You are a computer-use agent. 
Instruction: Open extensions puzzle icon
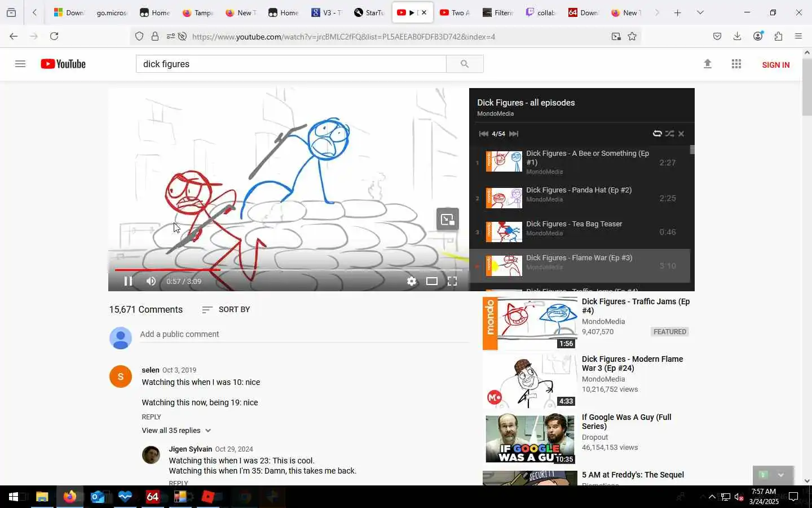pos(779,36)
